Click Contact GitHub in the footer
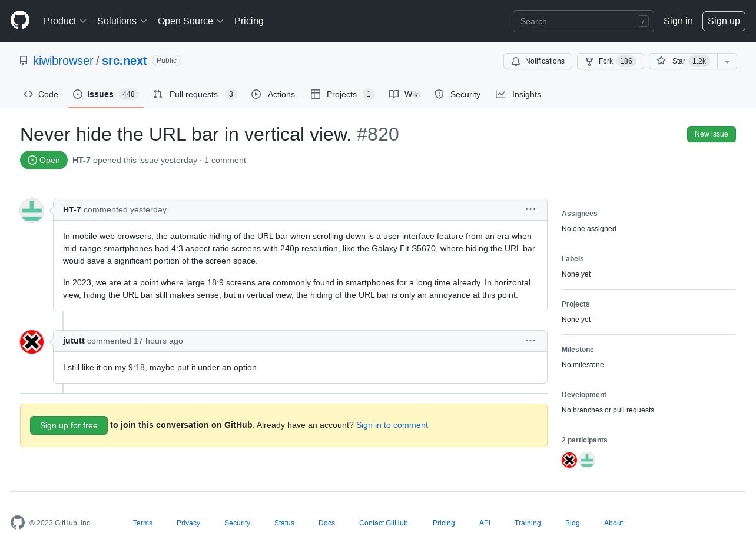Viewport: 756px width, 559px height. click(383, 523)
